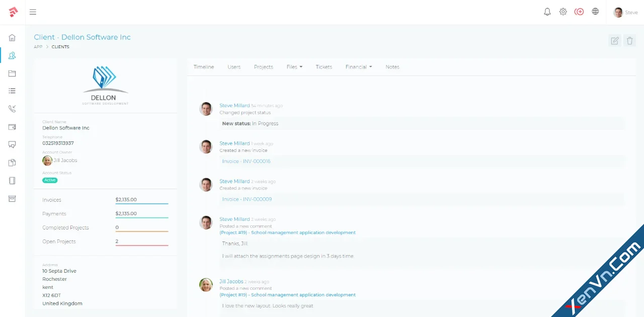Image resolution: width=644 pixels, height=317 pixels.
Task: Open the Financial dropdown tab
Action: (x=358, y=66)
